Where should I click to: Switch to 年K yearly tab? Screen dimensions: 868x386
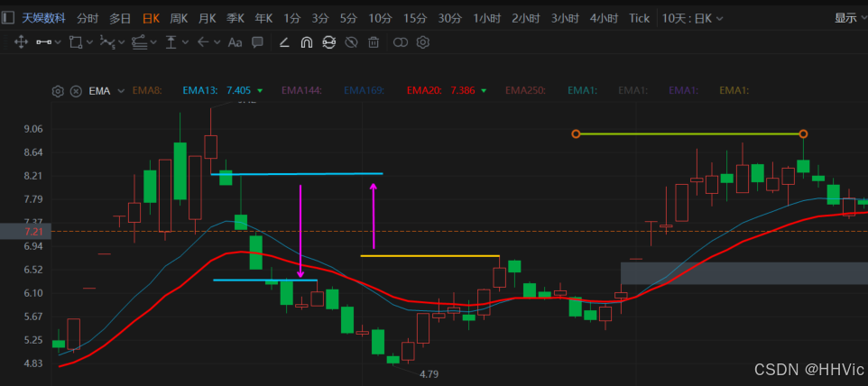(263, 19)
